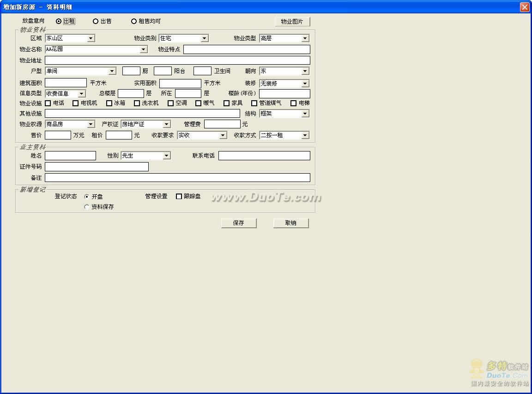Select the 出售 radio option
532x394 pixels.
[x=96, y=21]
